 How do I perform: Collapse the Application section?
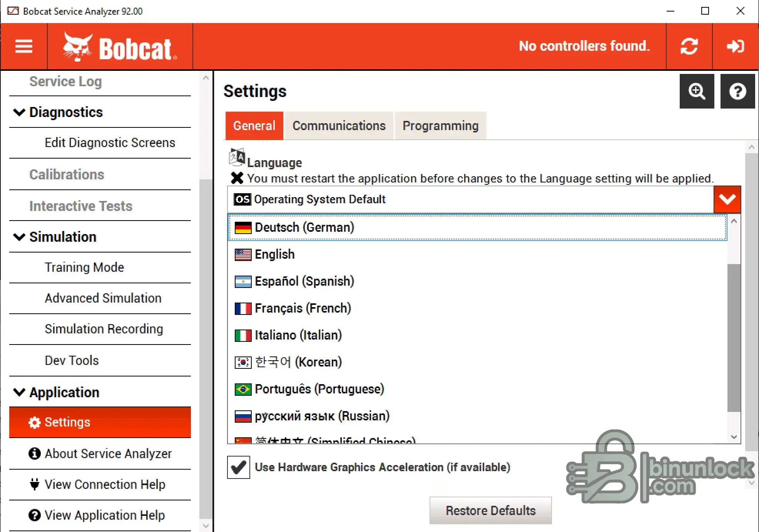coord(19,392)
